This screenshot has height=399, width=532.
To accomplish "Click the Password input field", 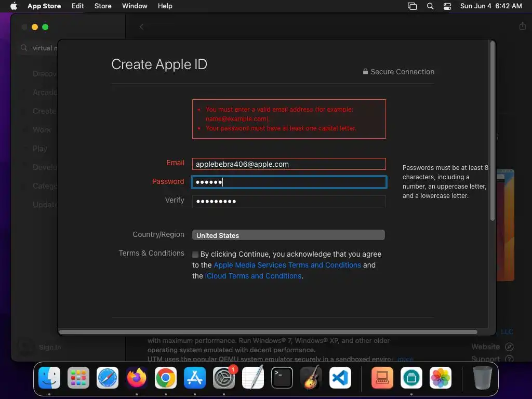I will click(289, 182).
